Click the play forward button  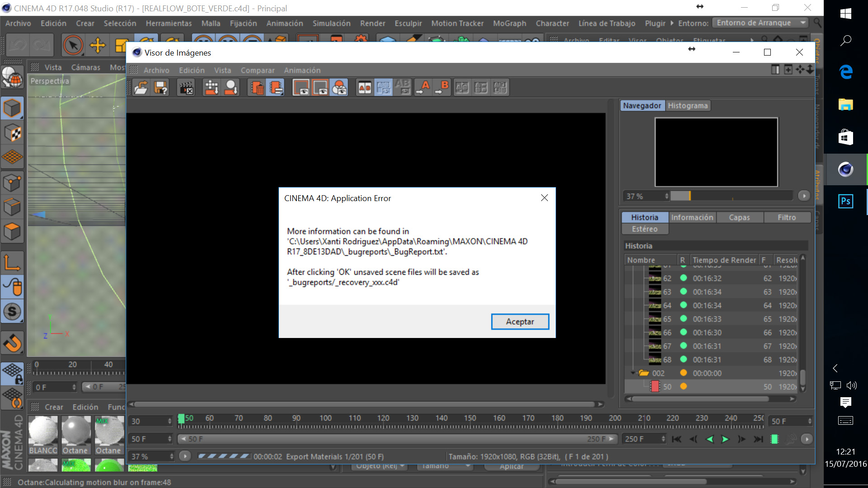pyautogui.click(x=725, y=439)
